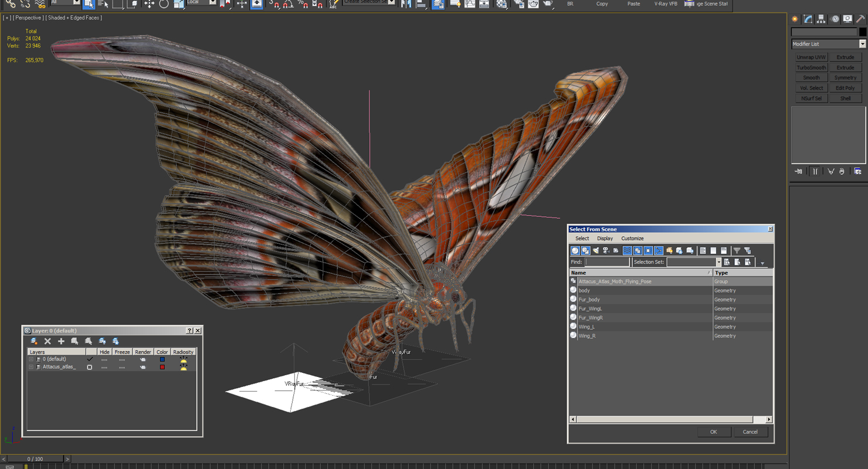
Task: Switch to the Modify command panel tab
Action: tap(808, 19)
